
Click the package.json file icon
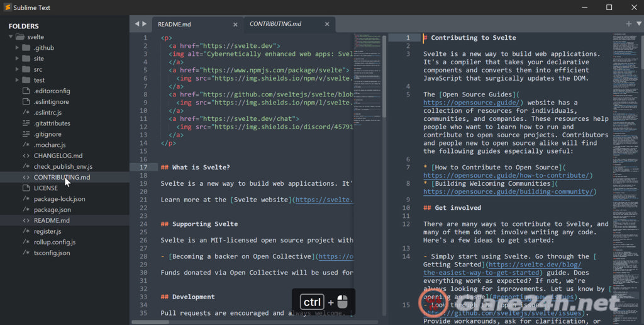point(26,209)
